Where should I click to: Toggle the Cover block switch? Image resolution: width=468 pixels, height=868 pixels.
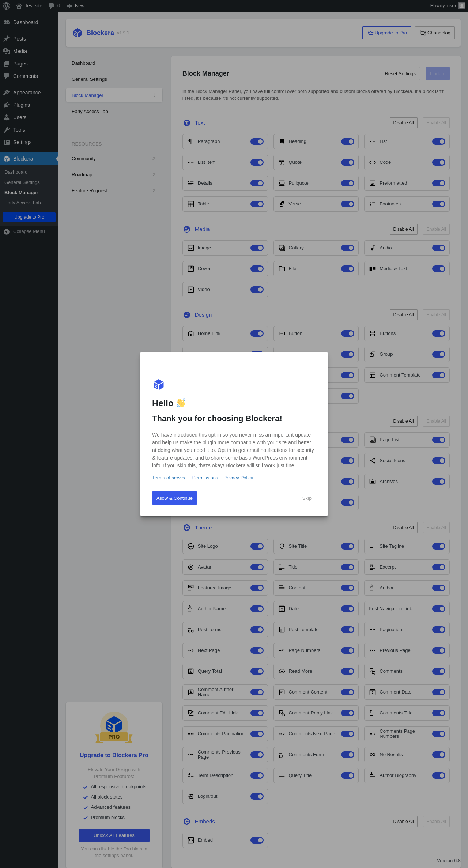[x=257, y=269]
